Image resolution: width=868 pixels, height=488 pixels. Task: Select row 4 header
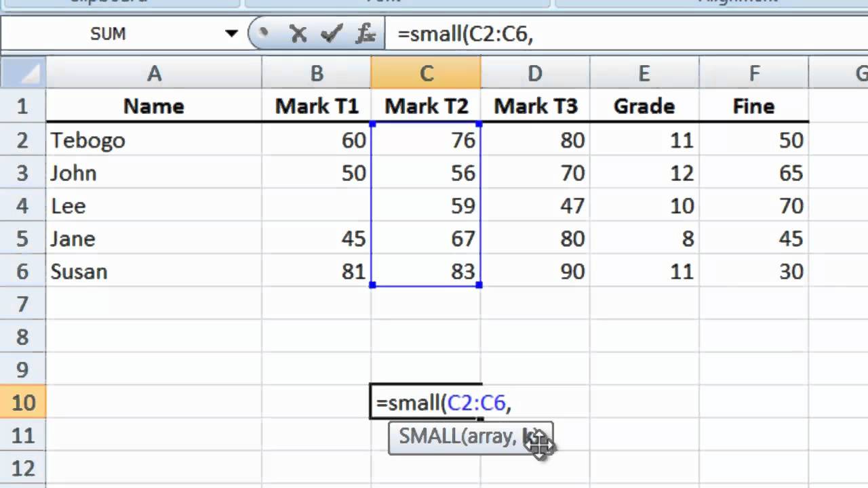pos(23,205)
